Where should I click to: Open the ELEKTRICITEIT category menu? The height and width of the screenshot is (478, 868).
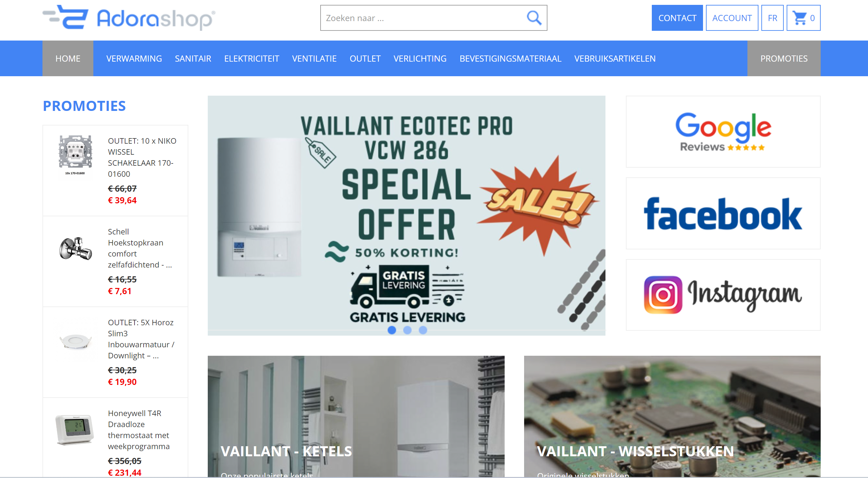tap(252, 58)
